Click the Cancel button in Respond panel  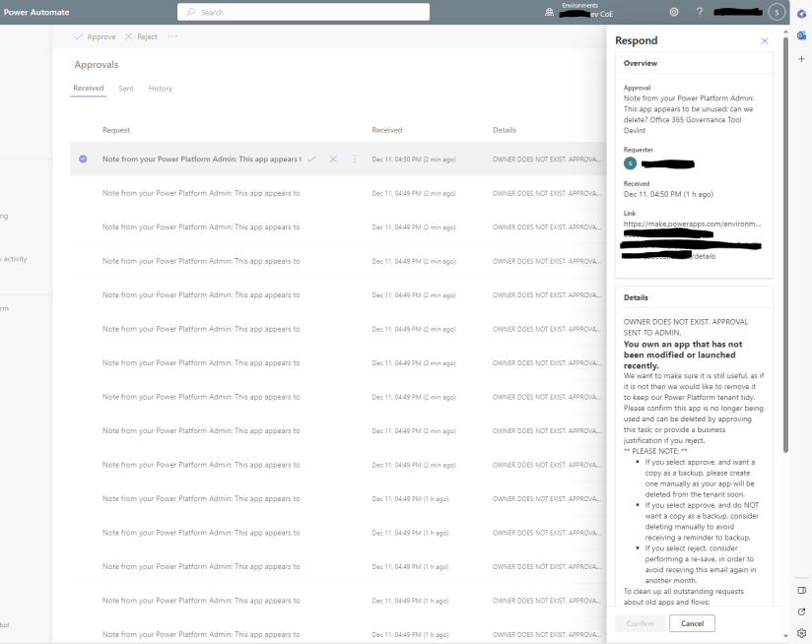point(692,623)
